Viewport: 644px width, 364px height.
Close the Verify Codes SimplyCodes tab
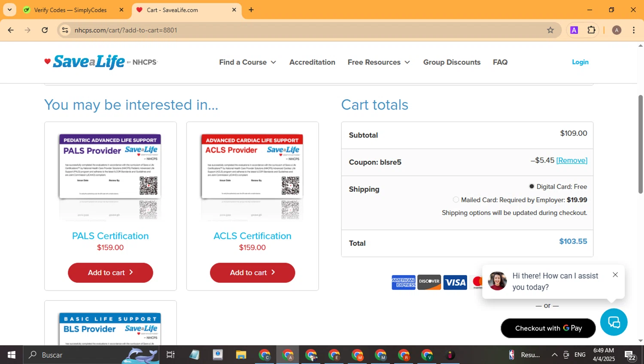click(x=122, y=10)
